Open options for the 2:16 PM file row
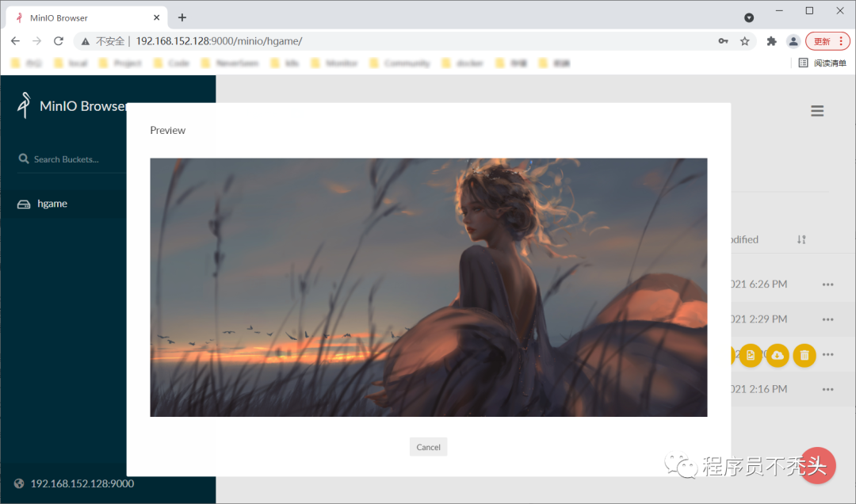Screen dimensions: 856x504 pos(827,389)
